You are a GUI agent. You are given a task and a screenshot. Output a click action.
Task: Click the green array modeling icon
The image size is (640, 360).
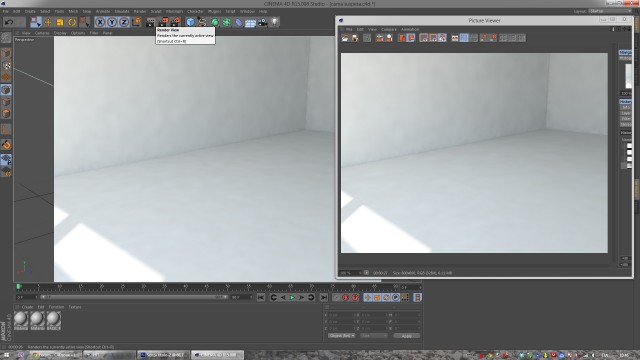pyautogui.click(x=227, y=22)
